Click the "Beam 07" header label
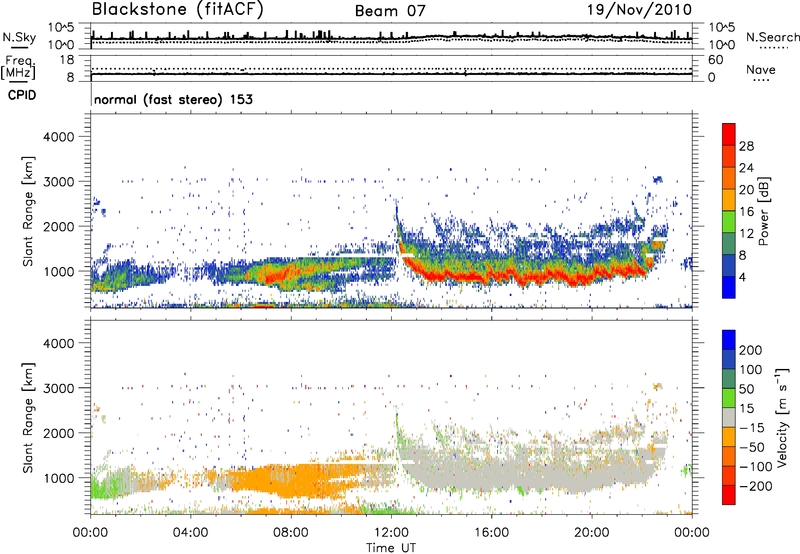The width and height of the screenshot is (800, 554). (390, 11)
